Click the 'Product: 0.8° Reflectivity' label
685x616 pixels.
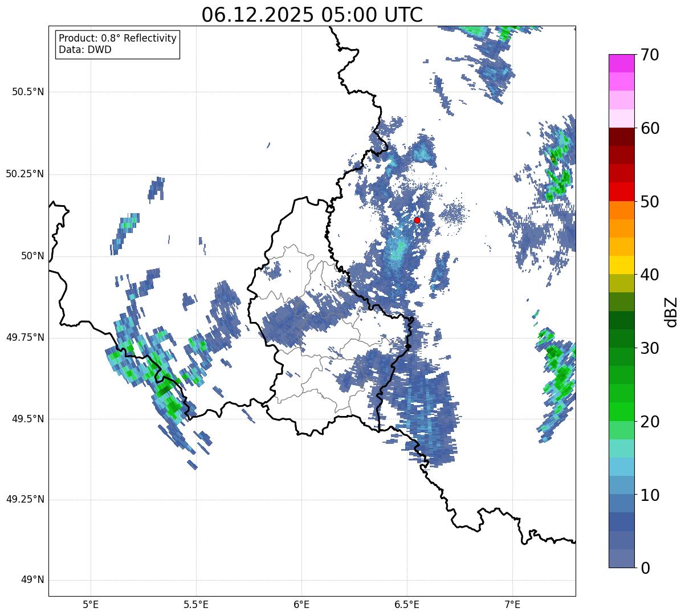pos(118,38)
